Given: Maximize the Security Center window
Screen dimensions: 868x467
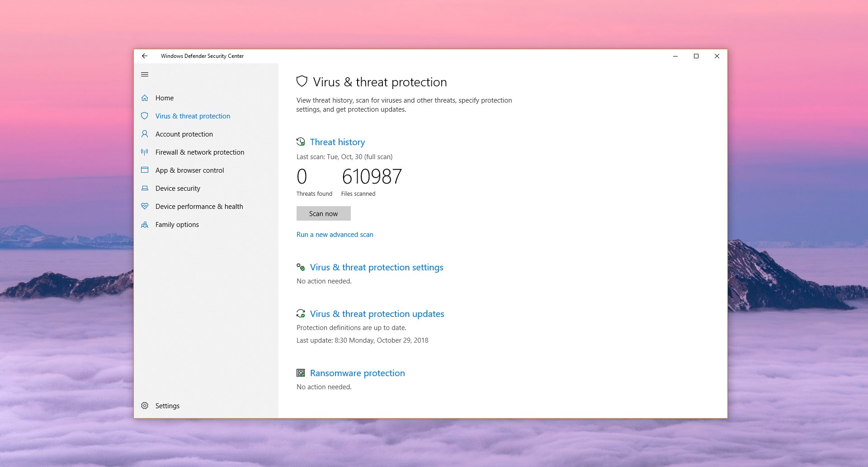Looking at the screenshot, I should 696,56.
